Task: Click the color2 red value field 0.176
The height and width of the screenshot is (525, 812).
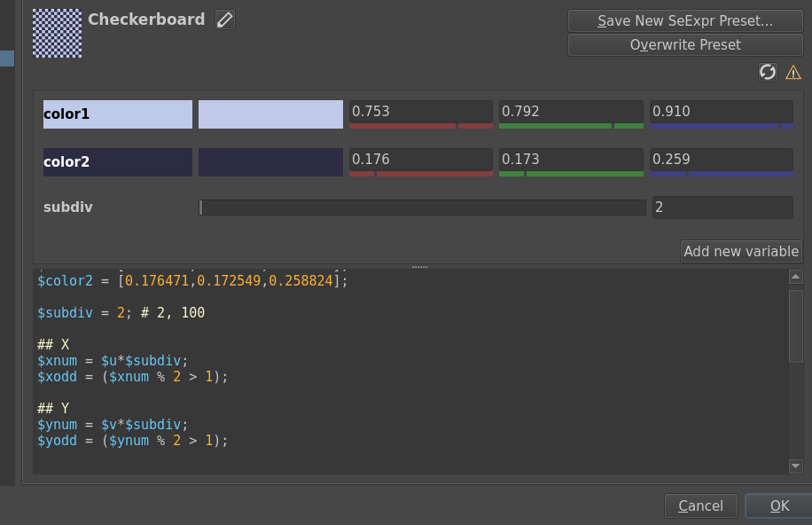Action: (x=420, y=160)
